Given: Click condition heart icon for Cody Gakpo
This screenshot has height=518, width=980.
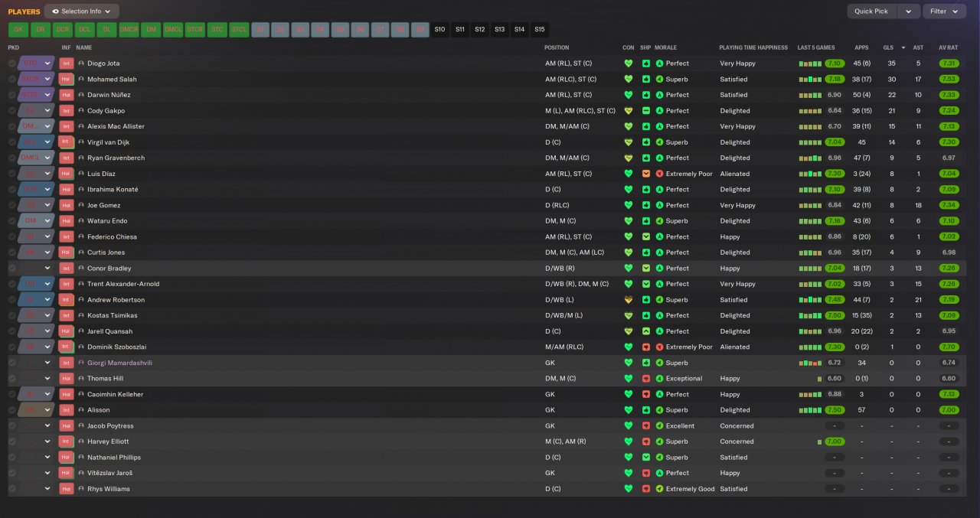Looking at the screenshot, I should pyautogui.click(x=629, y=111).
